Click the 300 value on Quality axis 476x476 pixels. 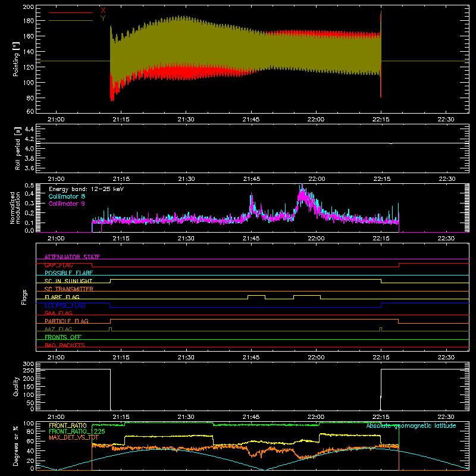[x=29, y=364]
